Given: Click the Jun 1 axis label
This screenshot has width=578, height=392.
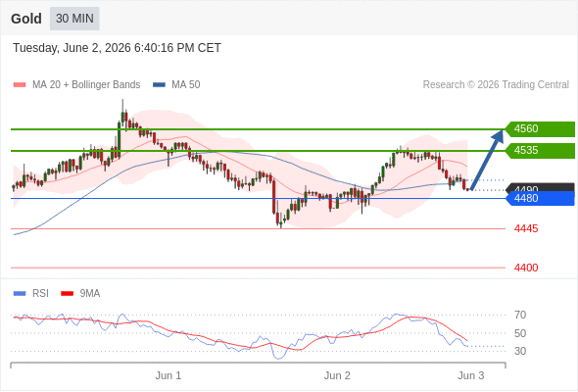Looking at the screenshot, I should pyautogui.click(x=169, y=375).
